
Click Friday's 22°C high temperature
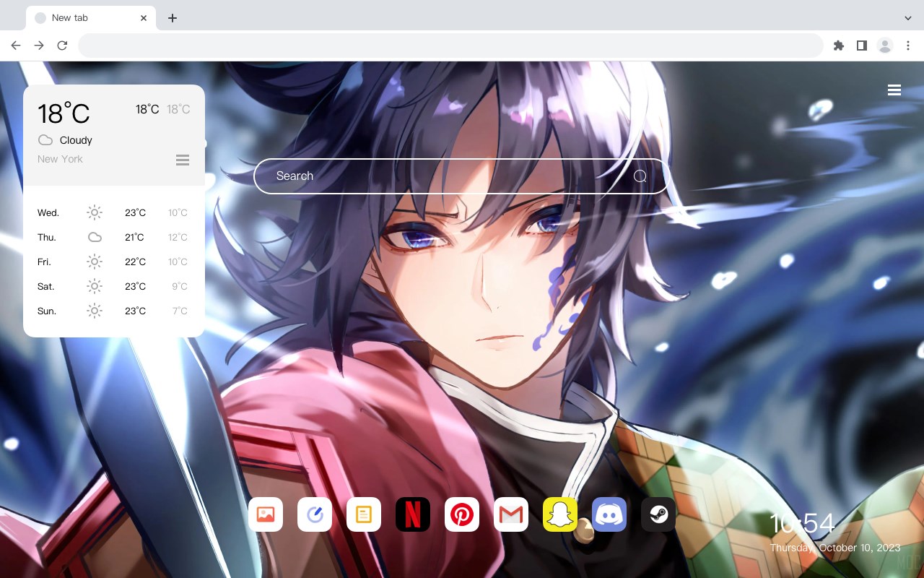(x=135, y=262)
